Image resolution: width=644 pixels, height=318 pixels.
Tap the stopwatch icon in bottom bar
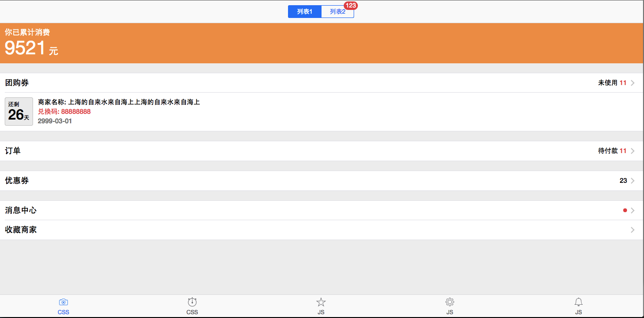pyautogui.click(x=192, y=302)
